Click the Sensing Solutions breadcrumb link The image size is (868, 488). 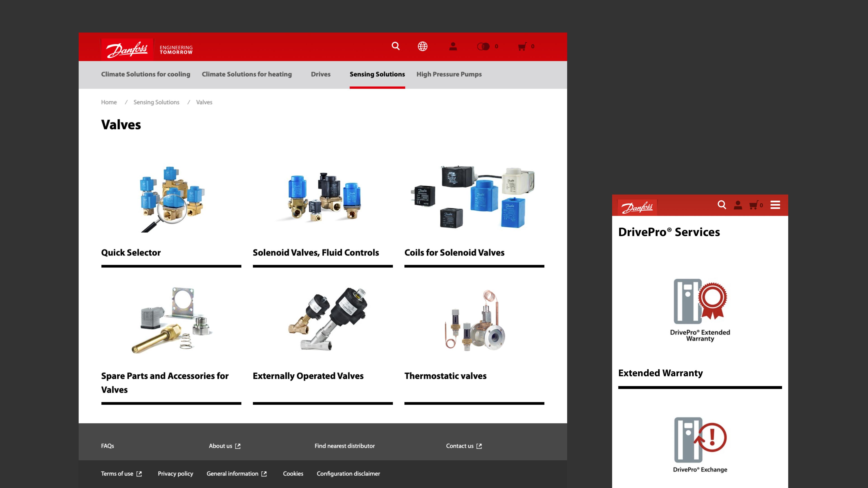click(x=156, y=102)
